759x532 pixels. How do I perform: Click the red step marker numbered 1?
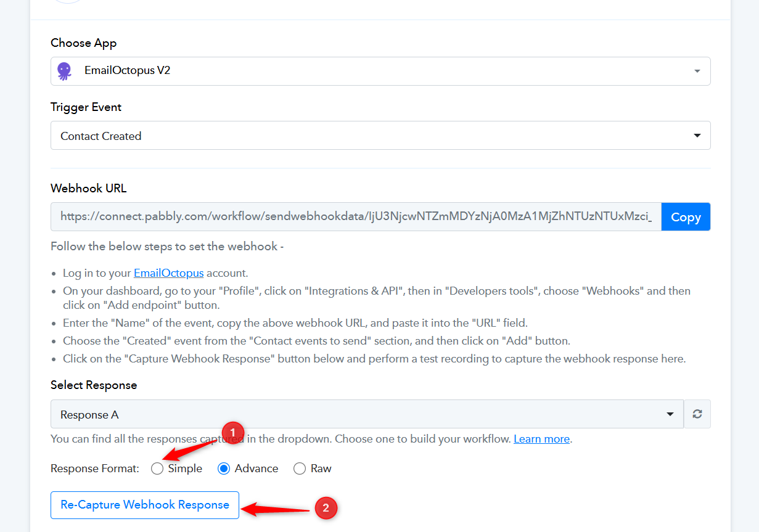[232, 431]
